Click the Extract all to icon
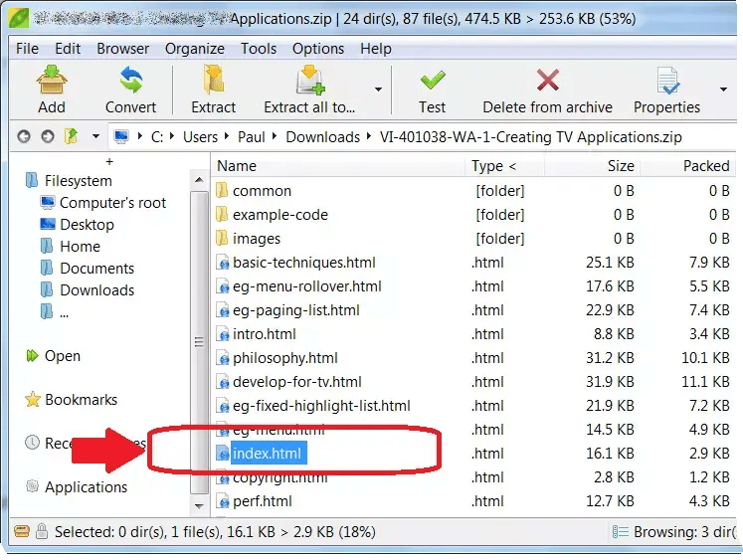 pyautogui.click(x=309, y=81)
